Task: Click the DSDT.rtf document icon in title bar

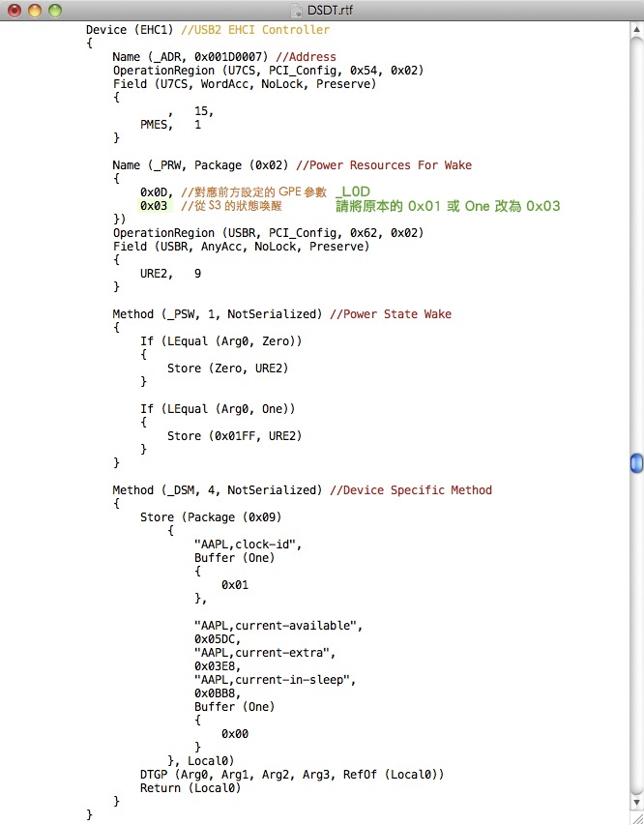Action: tap(297, 10)
